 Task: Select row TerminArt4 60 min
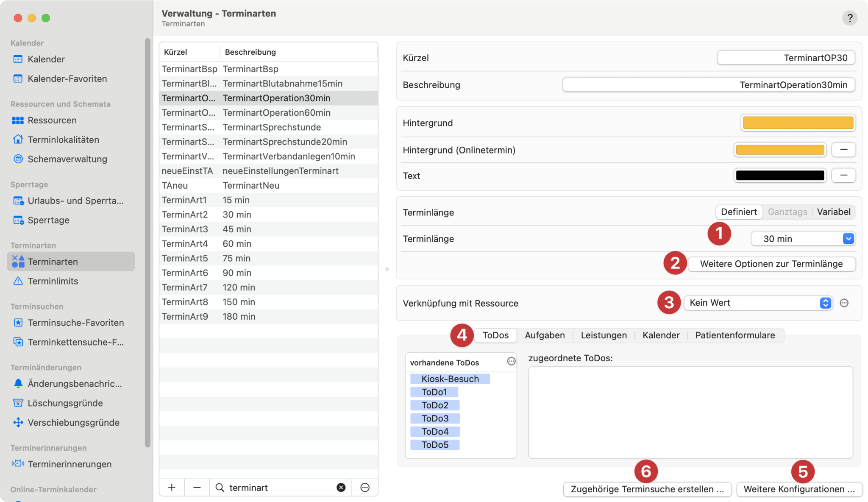click(x=269, y=244)
